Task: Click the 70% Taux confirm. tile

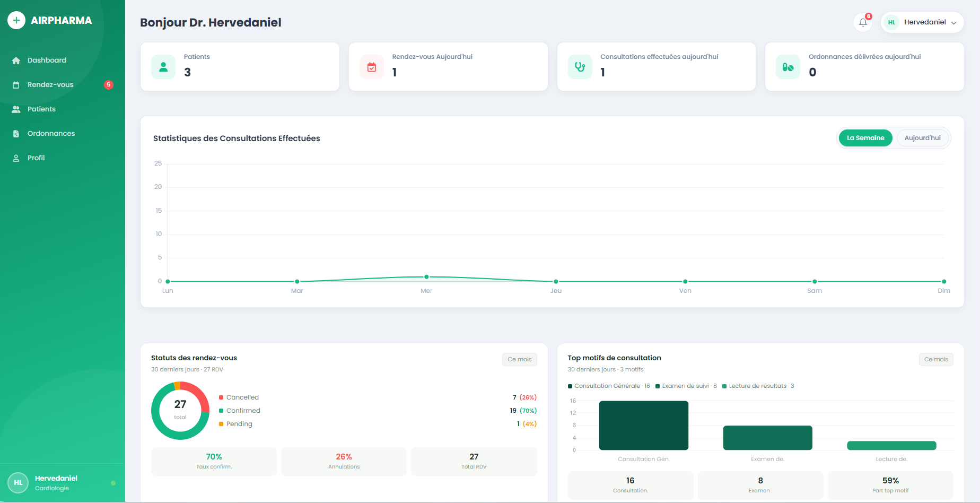Action: [214, 462]
